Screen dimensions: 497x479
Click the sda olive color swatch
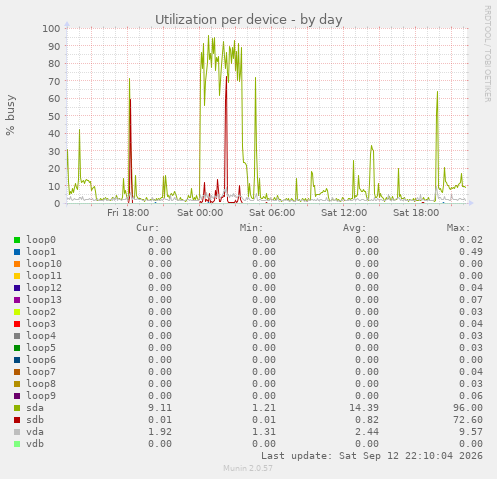(x=17, y=408)
